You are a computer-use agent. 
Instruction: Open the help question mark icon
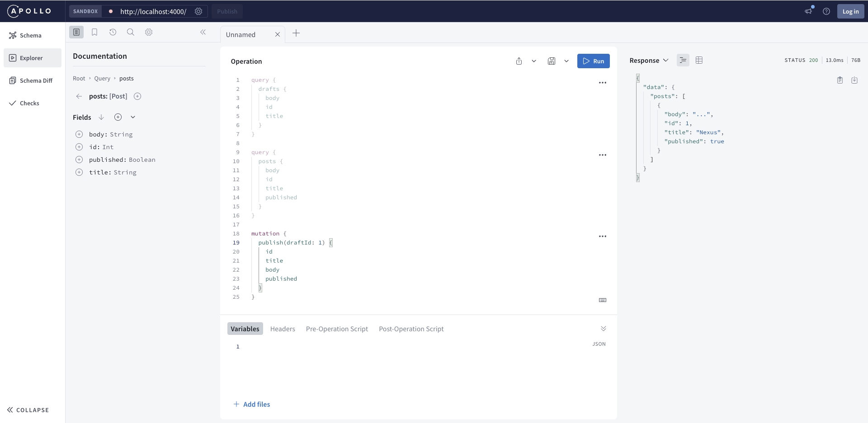tap(826, 11)
